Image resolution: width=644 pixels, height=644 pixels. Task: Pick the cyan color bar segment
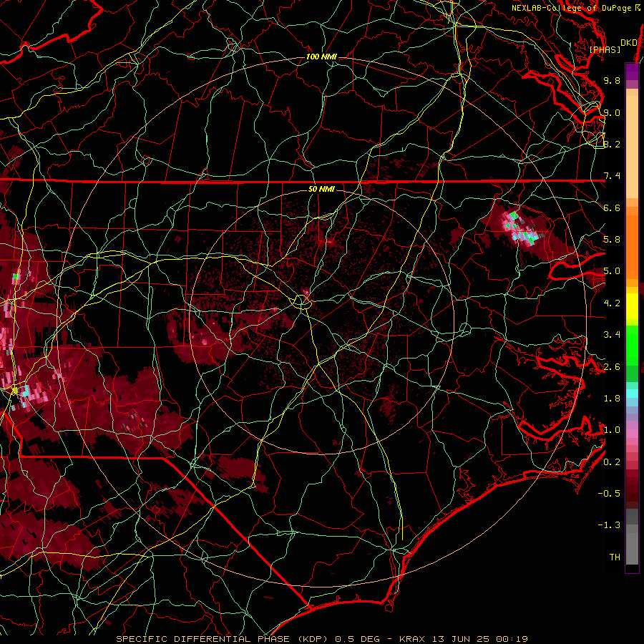632,394
